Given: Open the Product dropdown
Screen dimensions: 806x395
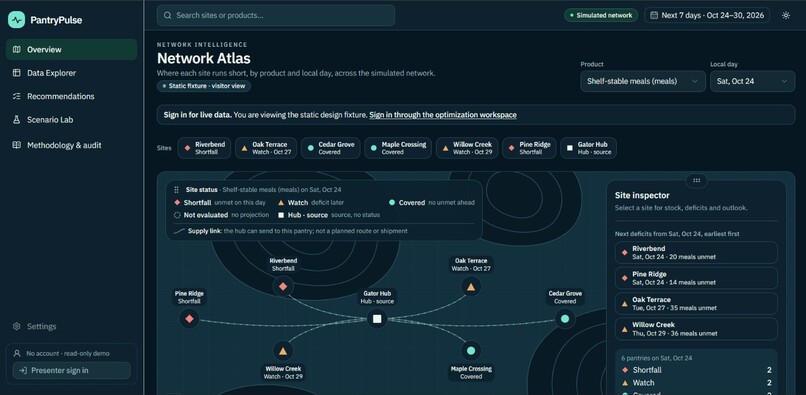Looking at the screenshot, I should point(643,81).
